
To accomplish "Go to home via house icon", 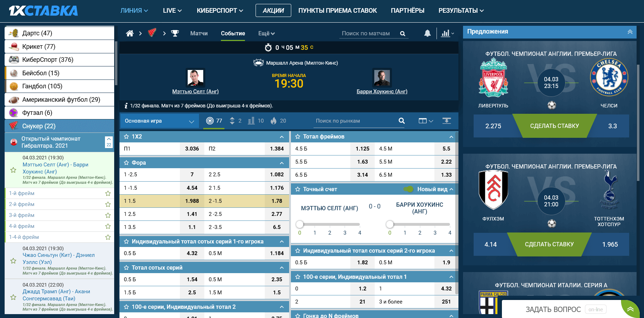I will click(x=130, y=33).
